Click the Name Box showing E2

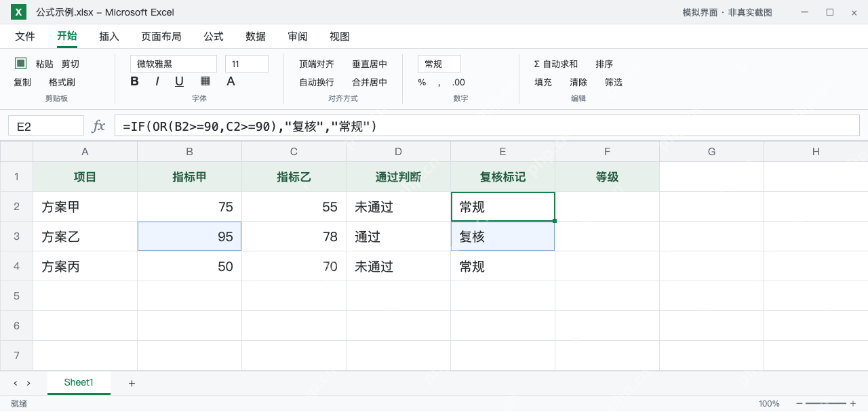click(x=46, y=126)
